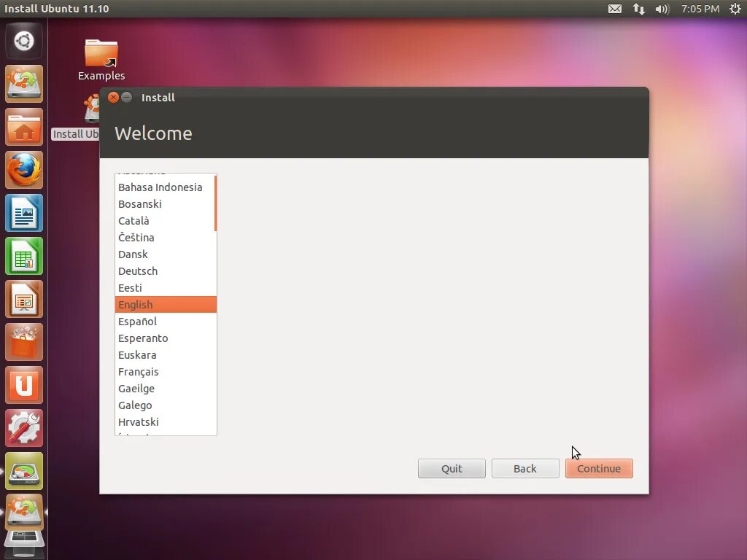
Task: Select Galego language
Action: click(166, 405)
